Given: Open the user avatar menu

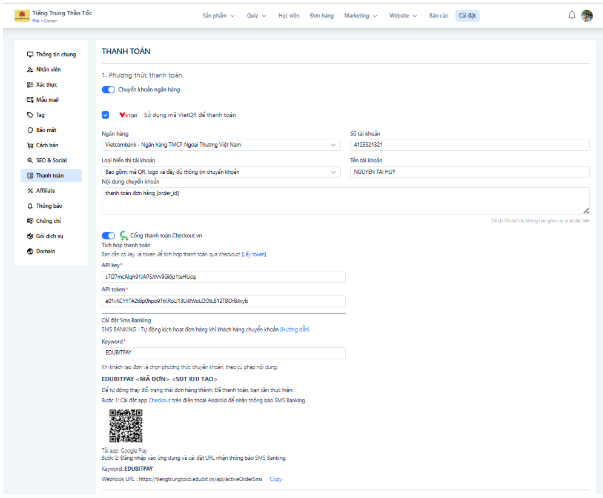Looking at the screenshot, I should click(586, 15).
